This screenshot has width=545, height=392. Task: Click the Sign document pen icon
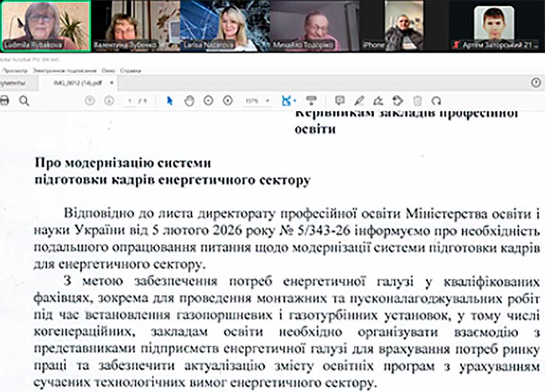pyautogui.click(x=378, y=101)
